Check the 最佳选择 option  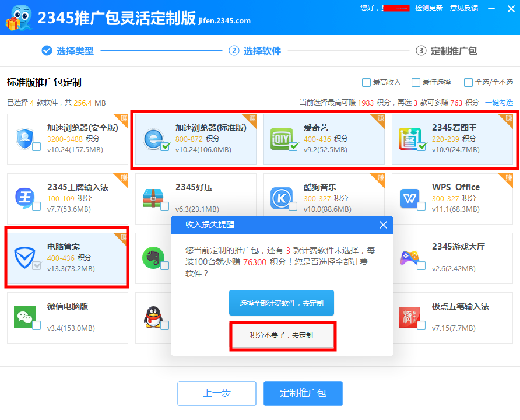point(416,82)
